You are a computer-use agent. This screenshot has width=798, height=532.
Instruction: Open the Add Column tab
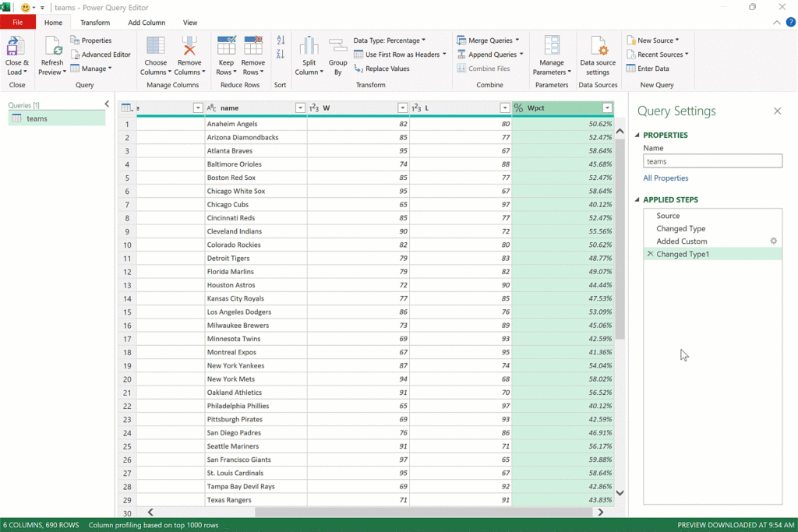click(x=147, y=23)
